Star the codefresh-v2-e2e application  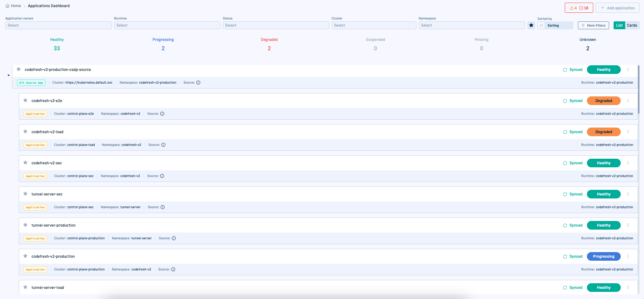[x=26, y=101]
